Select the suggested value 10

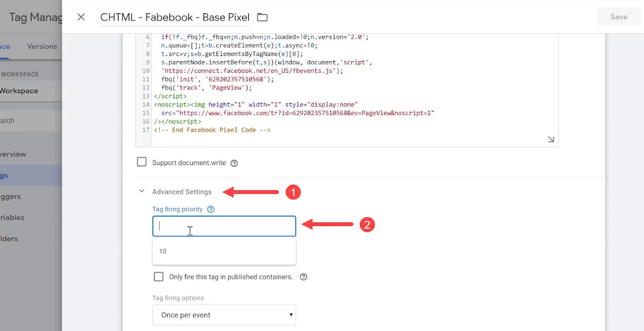click(x=224, y=251)
